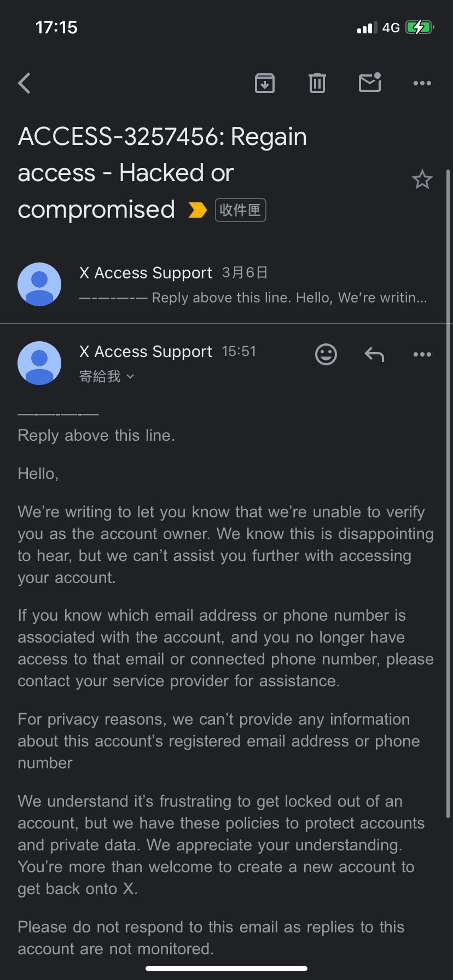Screen dimensions: 453x980
Task: Tap the sender name X Access Support 15:51
Action: coord(146,352)
